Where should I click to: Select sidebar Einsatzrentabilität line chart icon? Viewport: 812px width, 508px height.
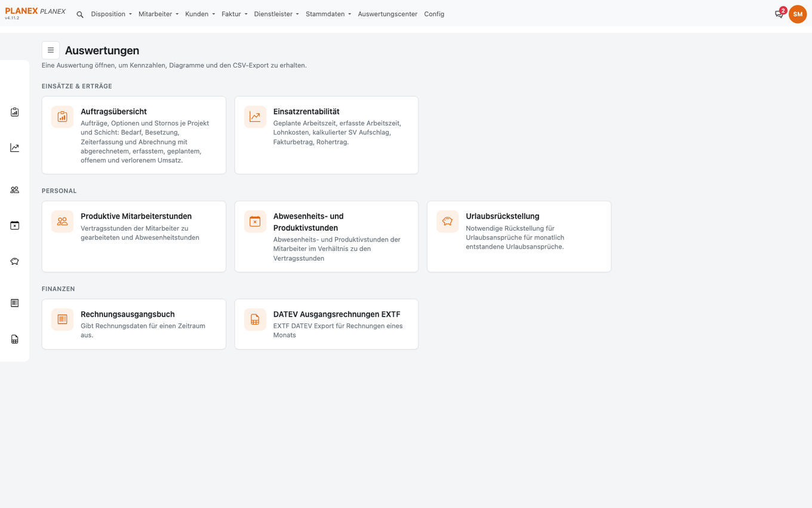pos(15,148)
